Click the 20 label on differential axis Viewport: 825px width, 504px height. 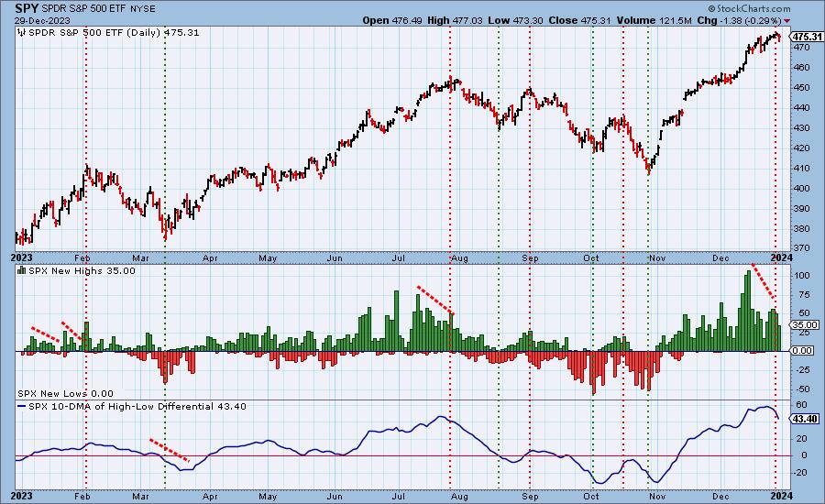tap(801, 439)
